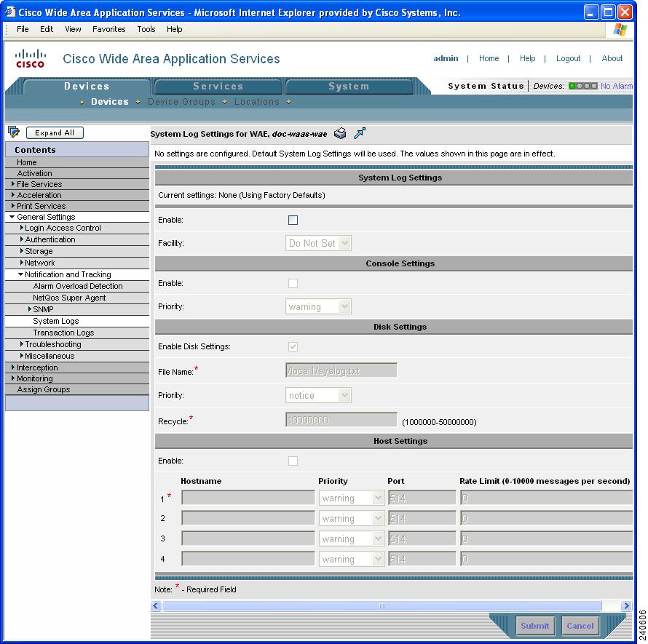The image size is (648, 644).
Task: Click the Hostname field for host 1
Action: 248,498
